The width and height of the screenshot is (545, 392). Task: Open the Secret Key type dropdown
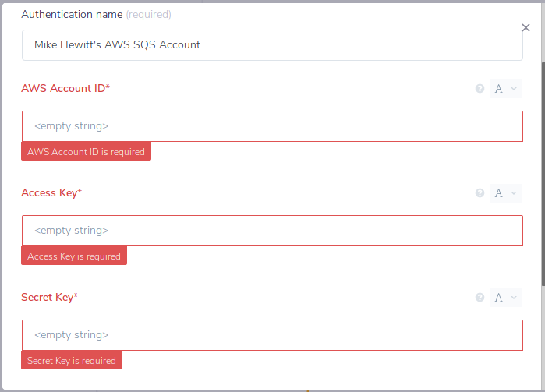point(505,298)
